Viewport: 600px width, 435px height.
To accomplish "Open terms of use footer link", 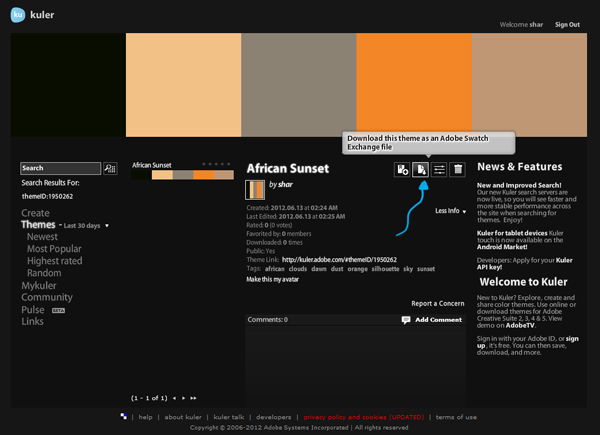I will point(456,417).
